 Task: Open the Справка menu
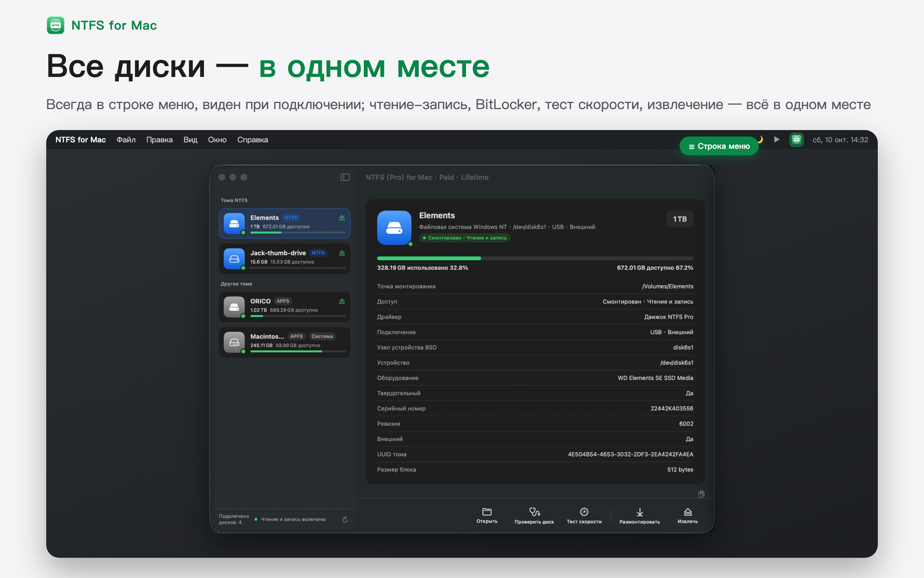point(252,139)
